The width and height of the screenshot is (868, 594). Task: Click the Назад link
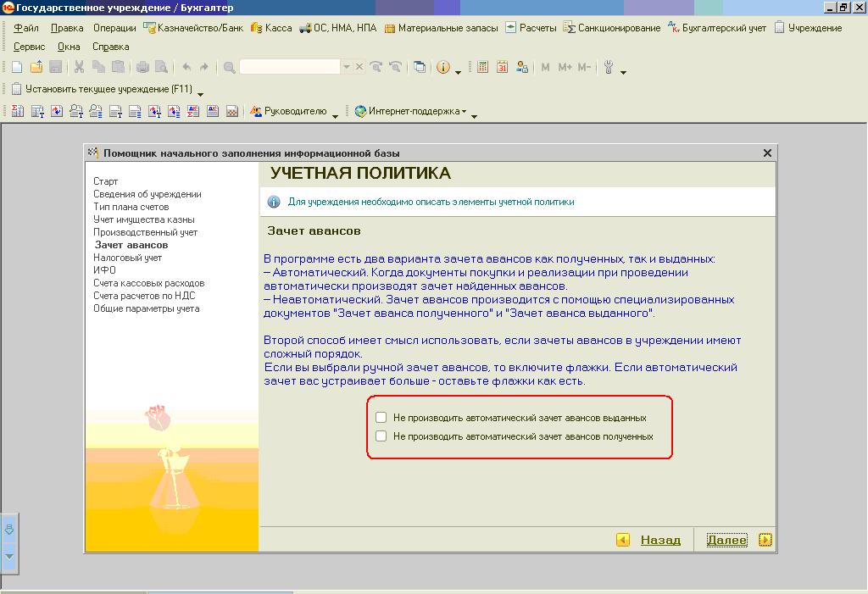[x=660, y=540]
